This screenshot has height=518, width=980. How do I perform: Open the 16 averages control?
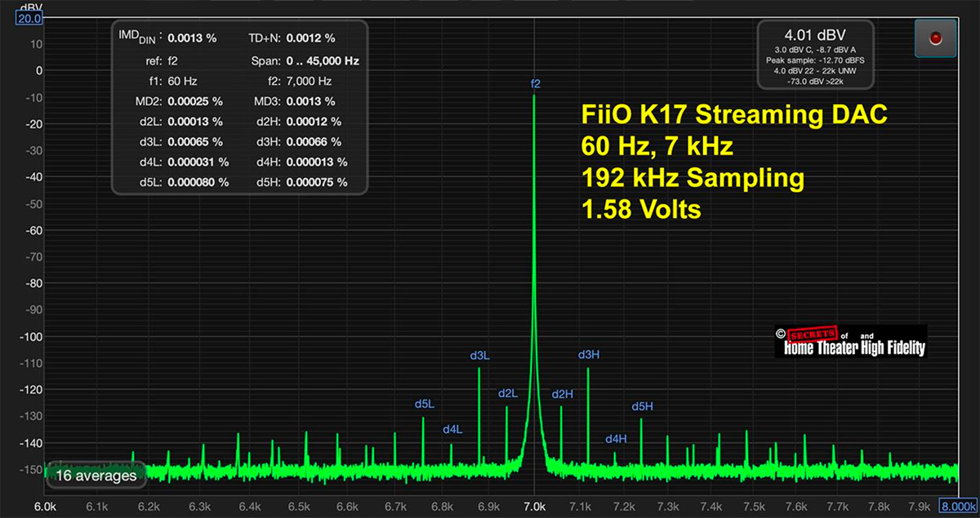click(x=96, y=475)
